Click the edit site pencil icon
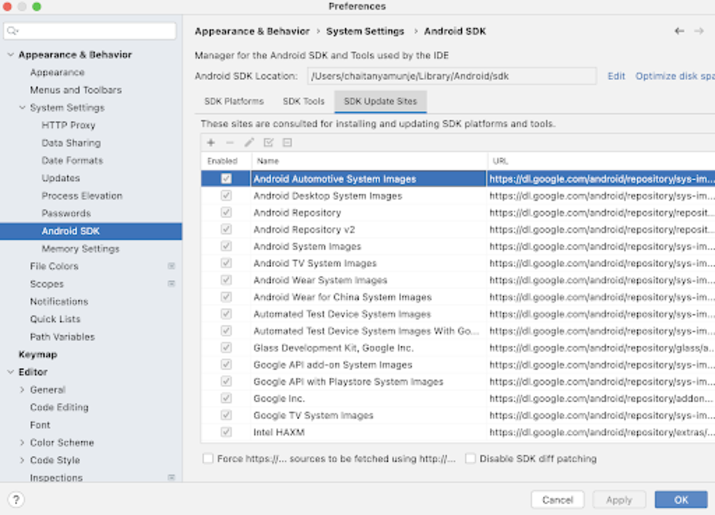Viewport: 715px width, 515px height. (x=249, y=143)
